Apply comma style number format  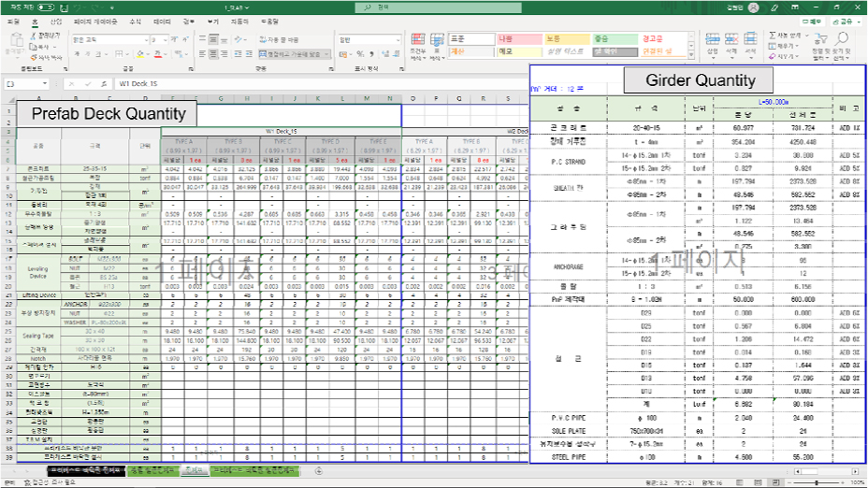click(x=371, y=53)
